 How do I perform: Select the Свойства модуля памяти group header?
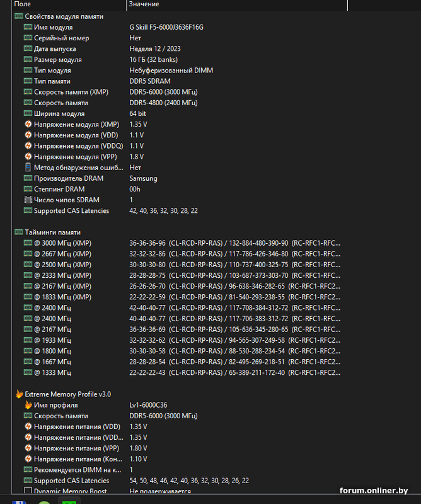coord(64,16)
